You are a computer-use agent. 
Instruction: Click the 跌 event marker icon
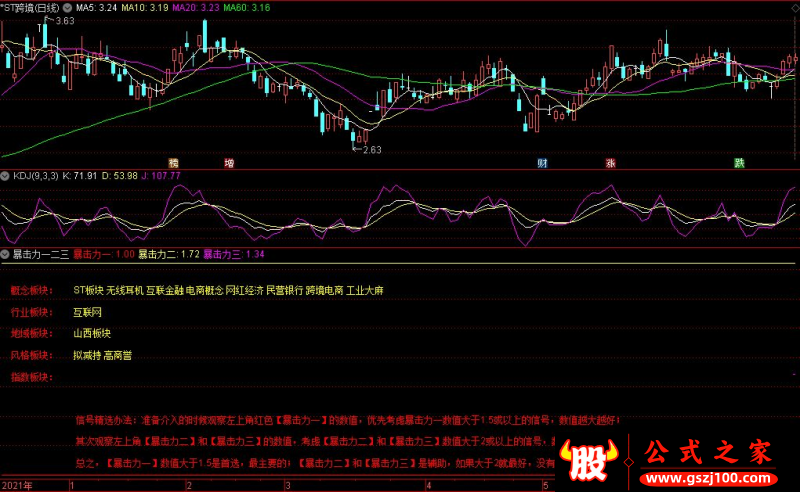[x=739, y=163]
